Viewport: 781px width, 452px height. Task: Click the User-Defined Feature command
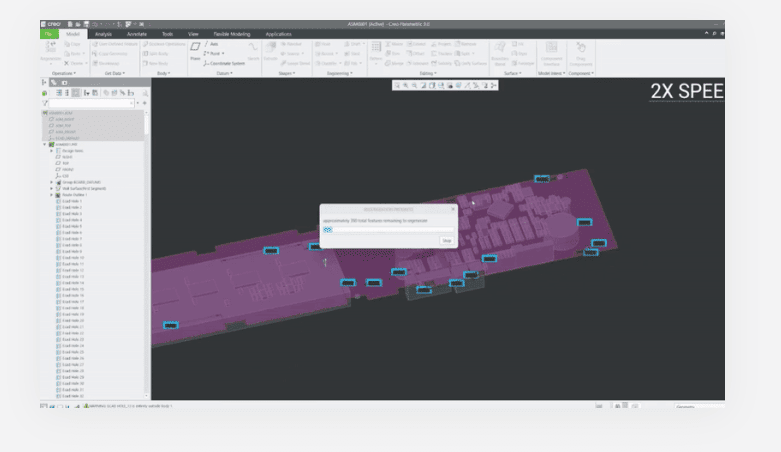pos(115,44)
